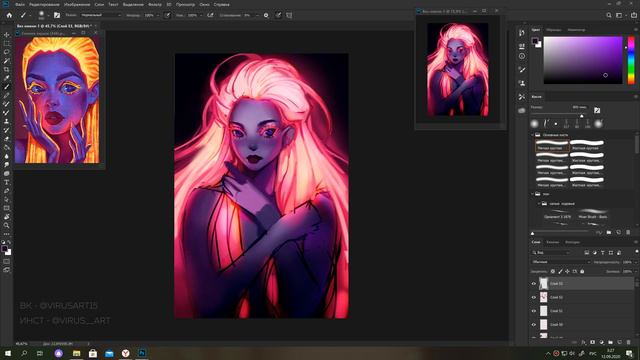Toggle pressure for opacity
Image resolution: width=640 pixels, height=360 pixels.
tap(167, 15)
